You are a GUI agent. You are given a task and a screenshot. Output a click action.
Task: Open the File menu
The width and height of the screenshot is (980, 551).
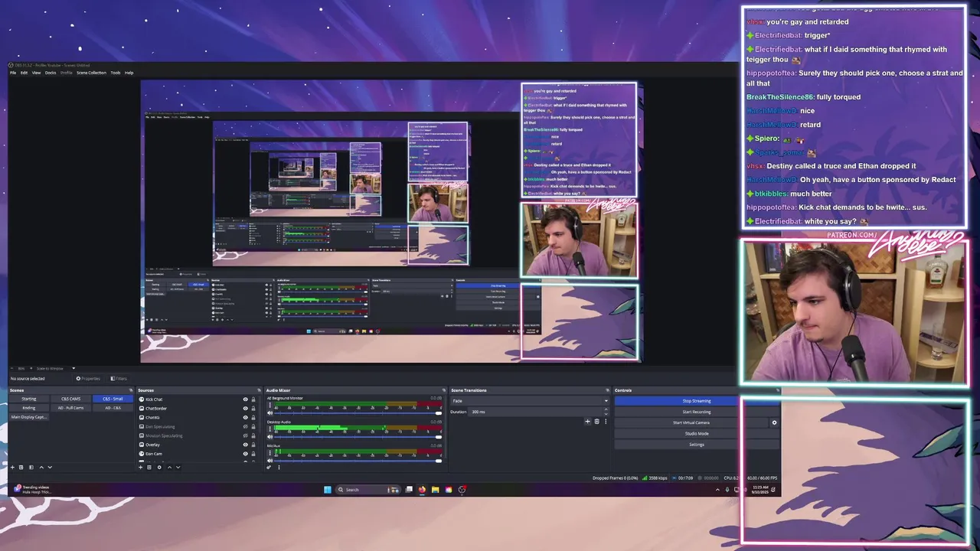pos(13,73)
